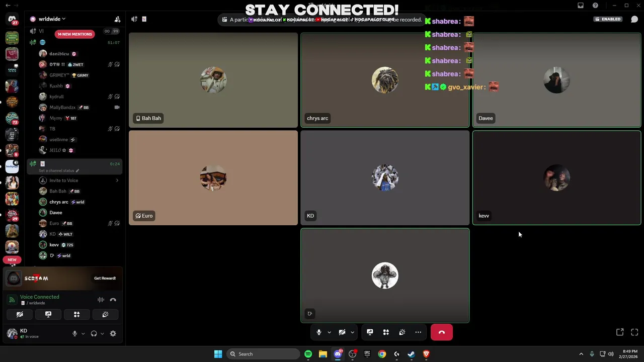
Task: Enter full screen for the call
Action: point(634,332)
